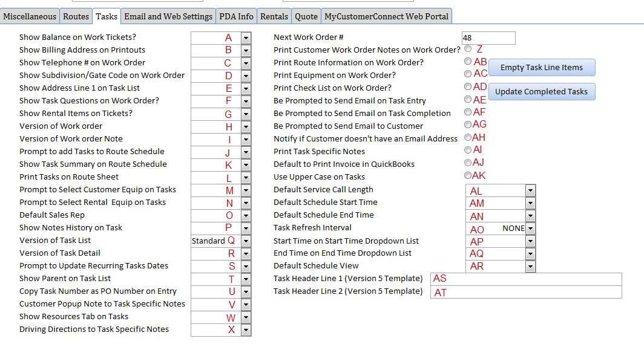Open Show Telephone # on Work Order dropdown
This screenshot has width=644, height=350.
point(246,63)
